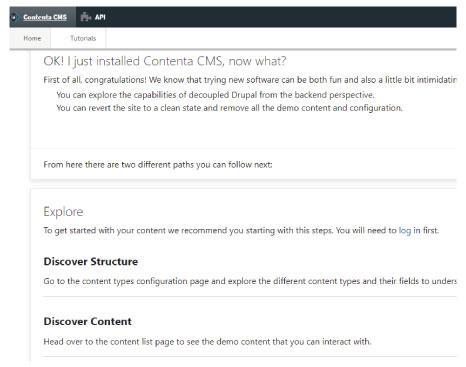Screen dimensions: 466x367
Task: Click the 'Head over to the content list page' text
Action: tap(207, 342)
